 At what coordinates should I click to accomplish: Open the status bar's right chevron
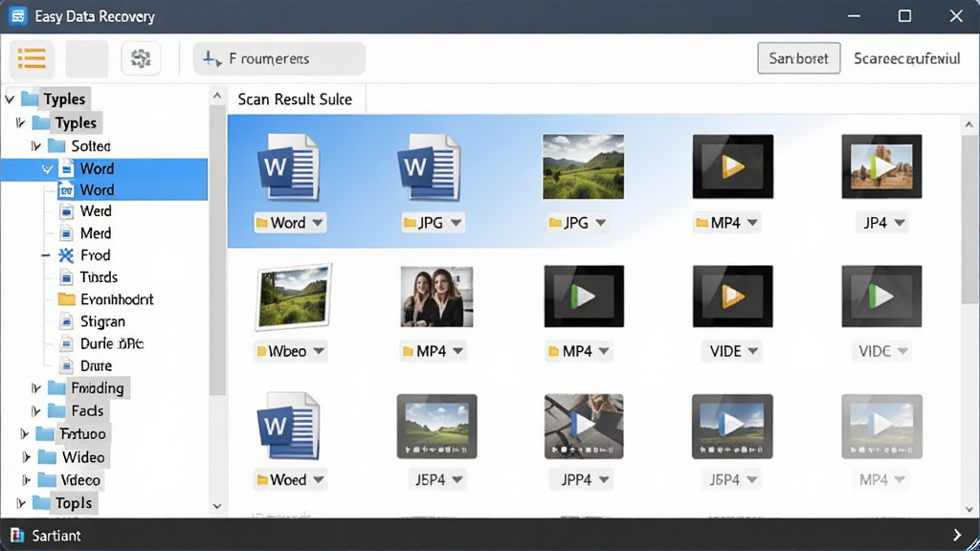[957, 535]
